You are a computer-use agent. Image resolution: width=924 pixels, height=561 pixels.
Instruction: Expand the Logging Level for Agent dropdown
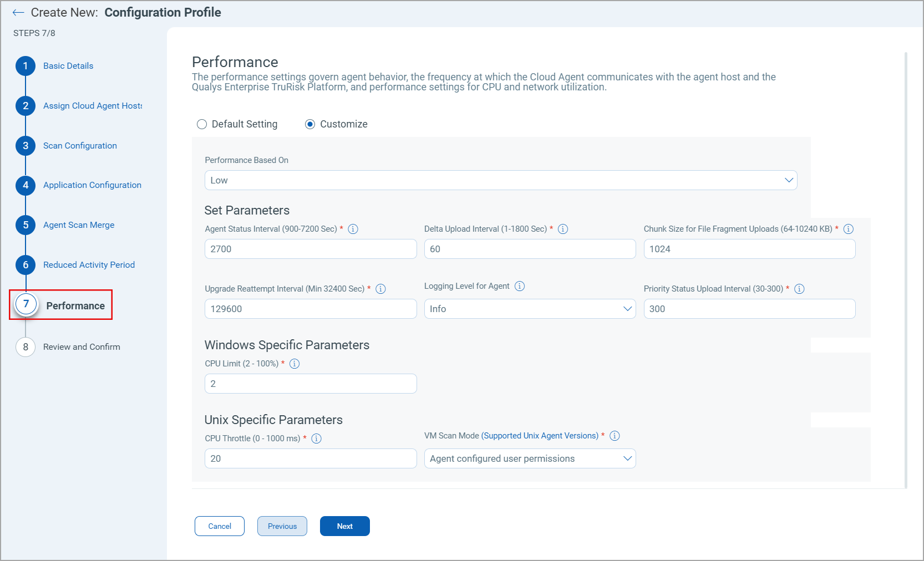click(530, 309)
